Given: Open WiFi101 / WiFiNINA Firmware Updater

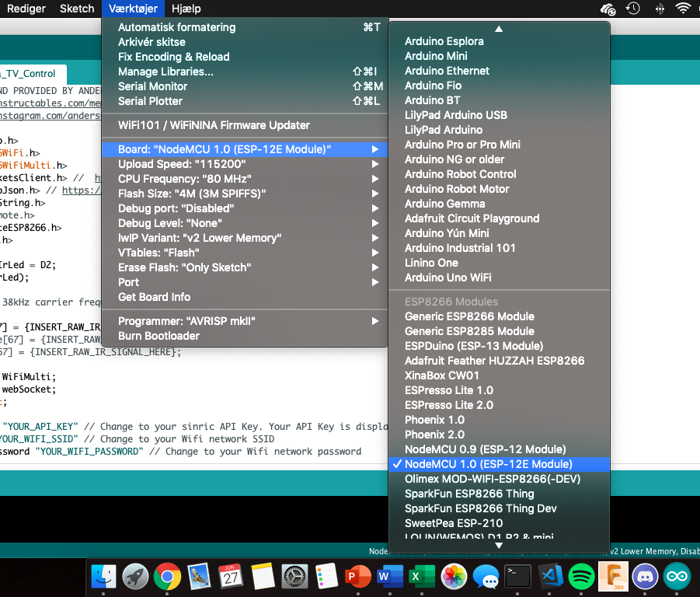Looking at the screenshot, I should click(245, 125).
